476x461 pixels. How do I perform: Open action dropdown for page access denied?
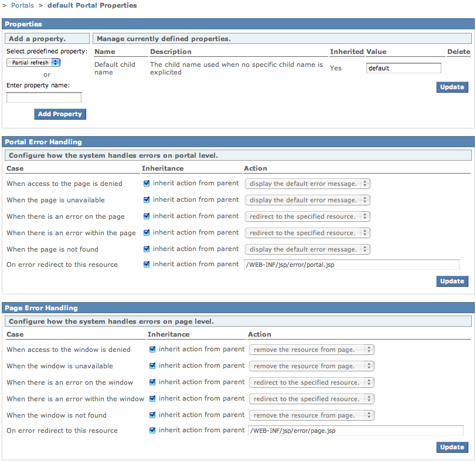pos(307,184)
